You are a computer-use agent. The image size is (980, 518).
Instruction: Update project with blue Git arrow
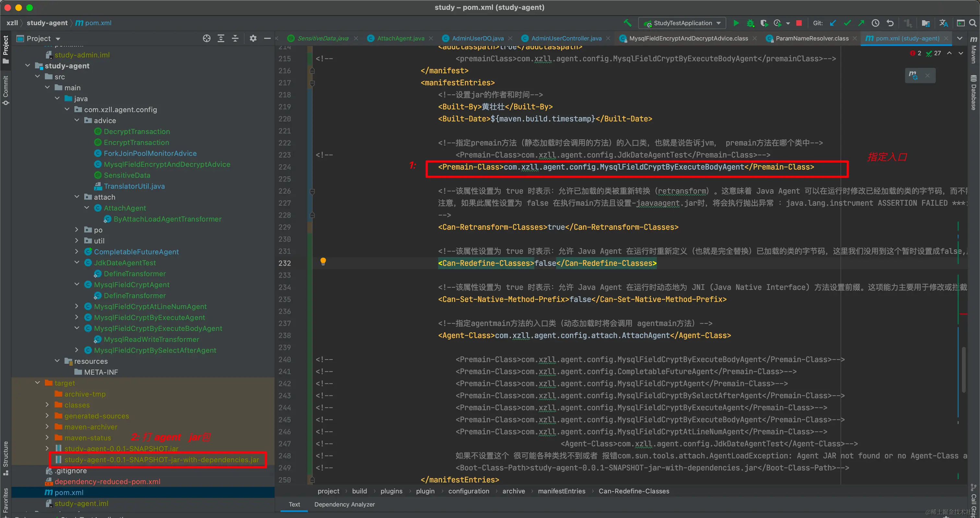(833, 23)
